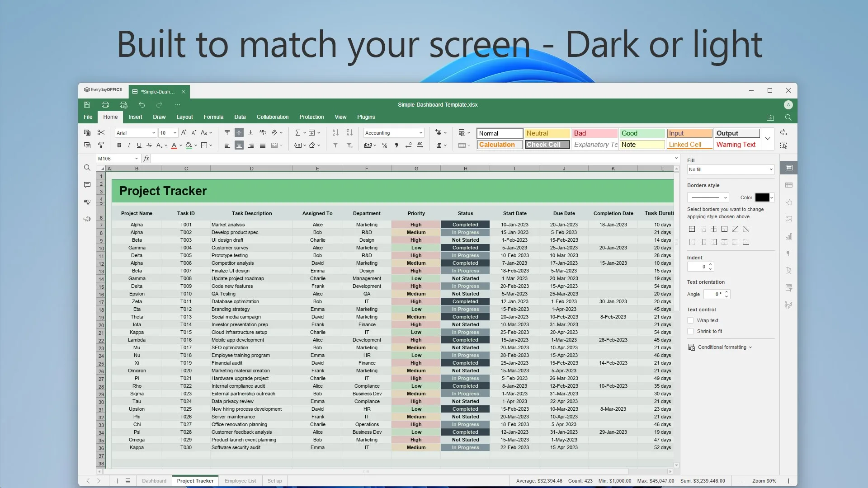
Task: Click Zoom in plus button
Action: tap(788, 481)
